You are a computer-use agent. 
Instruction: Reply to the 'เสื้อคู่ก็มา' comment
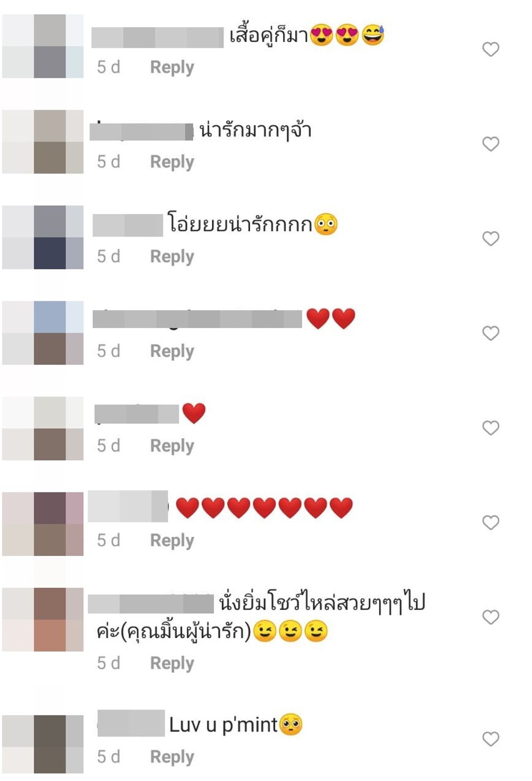click(x=172, y=68)
